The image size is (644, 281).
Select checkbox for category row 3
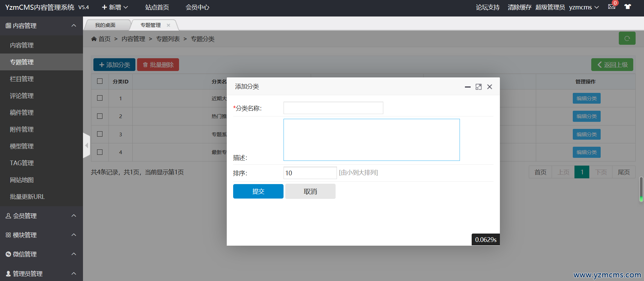click(100, 134)
